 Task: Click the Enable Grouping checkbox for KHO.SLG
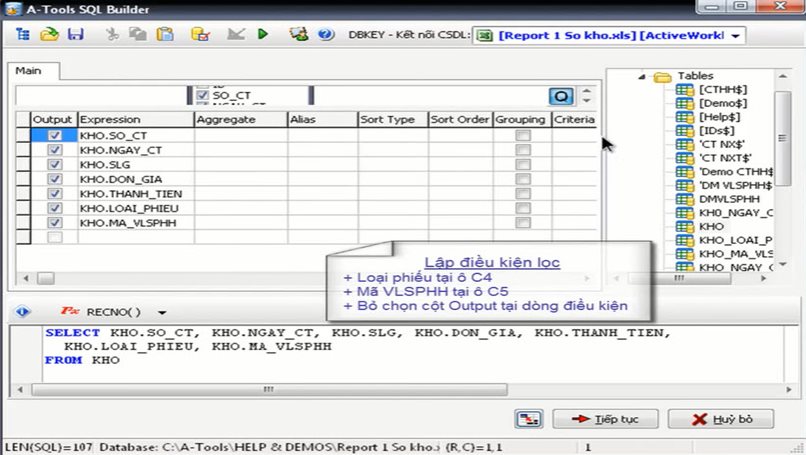[523, 165]
